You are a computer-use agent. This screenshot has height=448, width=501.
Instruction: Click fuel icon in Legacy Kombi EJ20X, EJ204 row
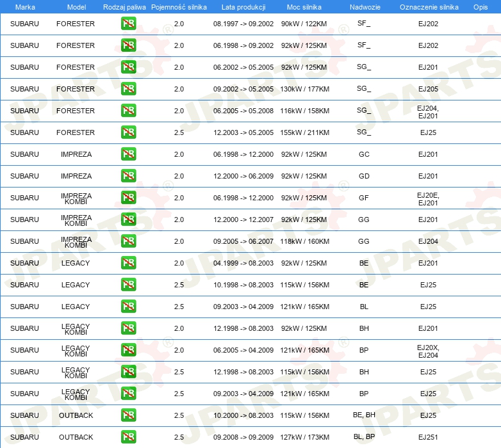pyautogui.click(x=128, y=349)
